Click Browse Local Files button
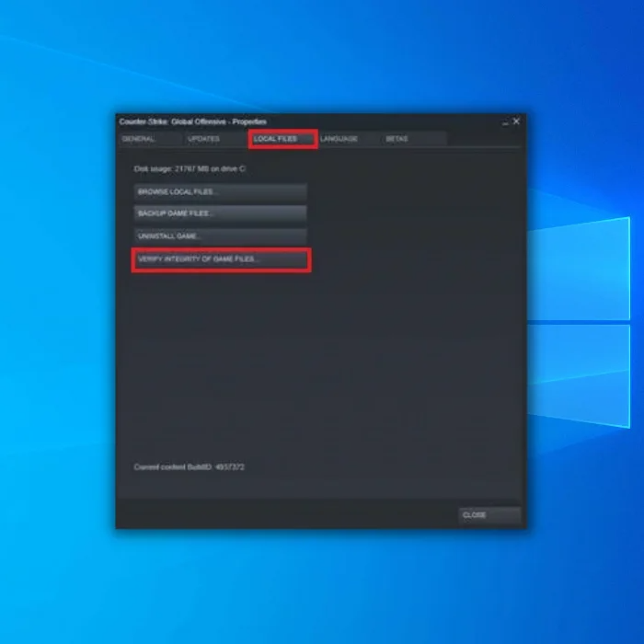This screenshot has width=644, height=644. (x=221, y=191)
